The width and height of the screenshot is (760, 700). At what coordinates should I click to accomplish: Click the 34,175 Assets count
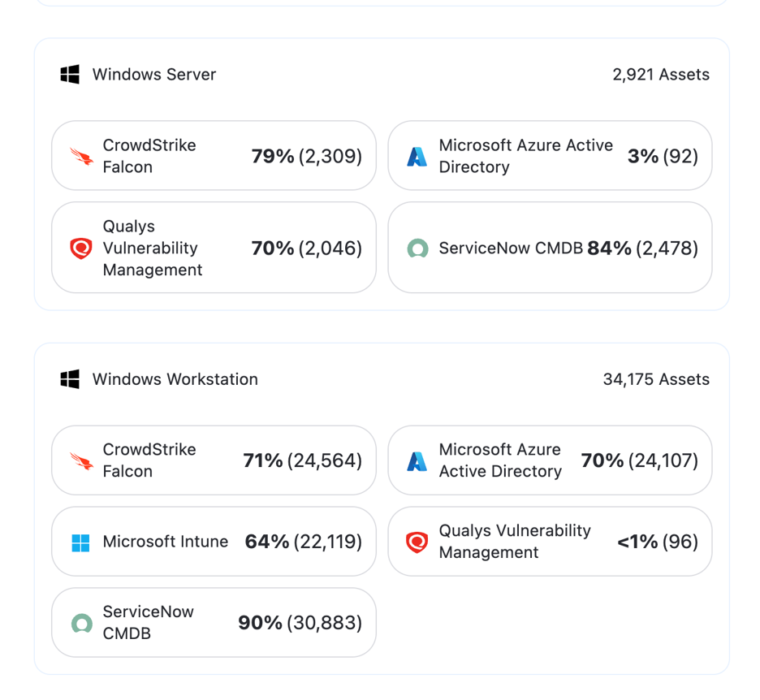(656, 379)
